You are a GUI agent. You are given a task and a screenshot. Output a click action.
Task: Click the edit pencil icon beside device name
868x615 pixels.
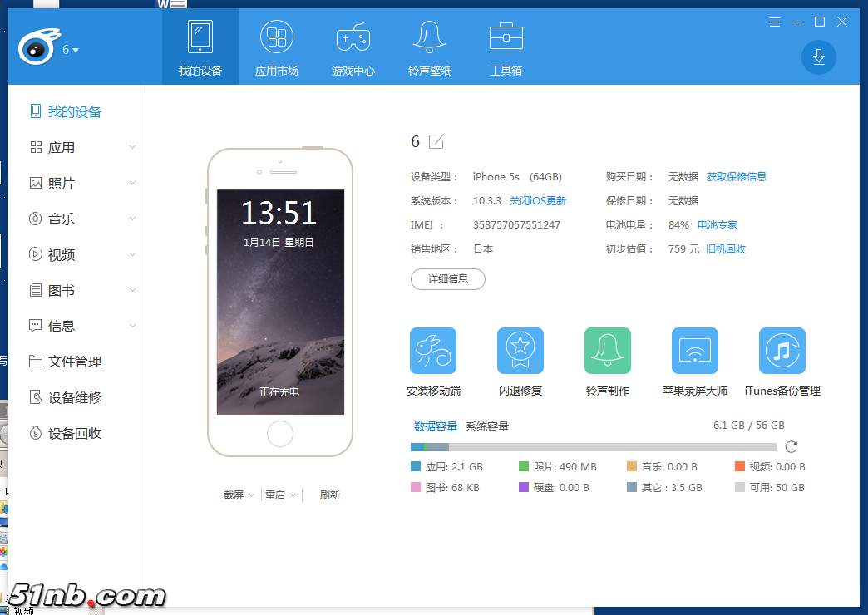pos(436,141)
